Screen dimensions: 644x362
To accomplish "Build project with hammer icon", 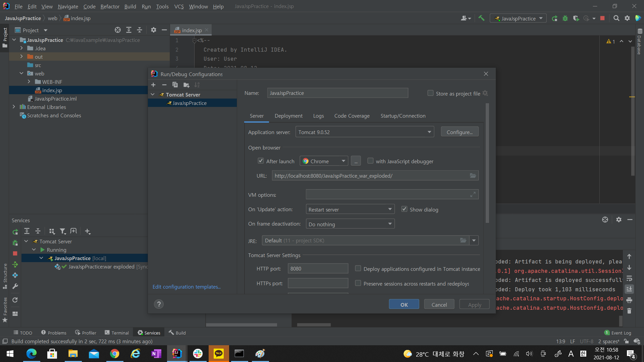I will click(481, 18).
